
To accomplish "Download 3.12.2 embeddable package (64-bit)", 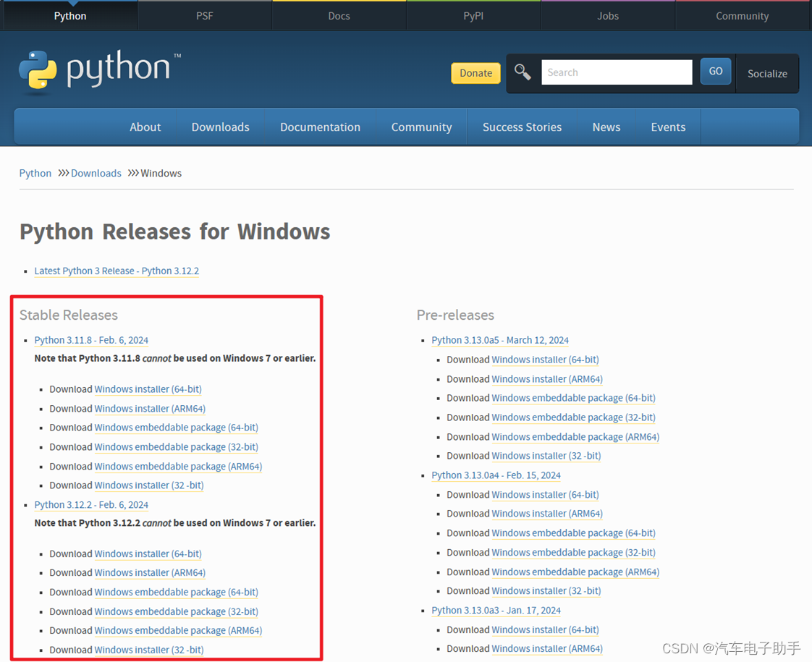I will coord(176,592).
